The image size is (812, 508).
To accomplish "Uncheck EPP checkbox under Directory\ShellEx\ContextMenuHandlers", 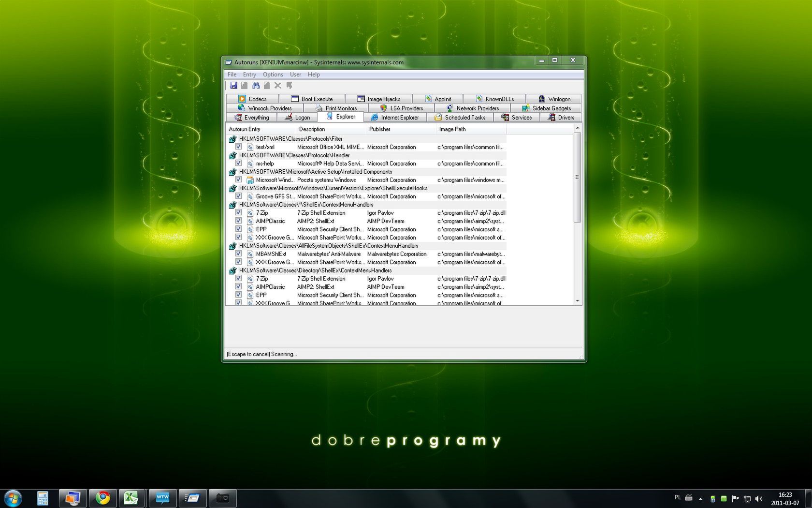I will click(x=238, y=295).
